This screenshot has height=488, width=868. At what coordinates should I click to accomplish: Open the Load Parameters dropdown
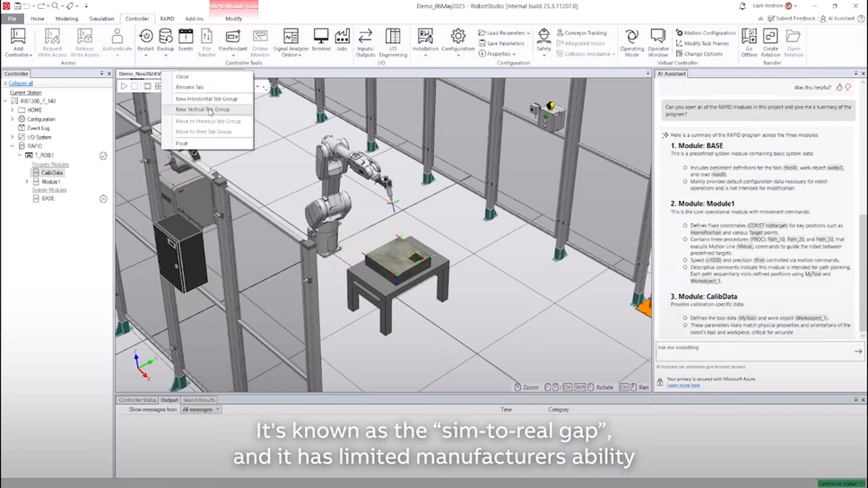(x=507, y=33)
